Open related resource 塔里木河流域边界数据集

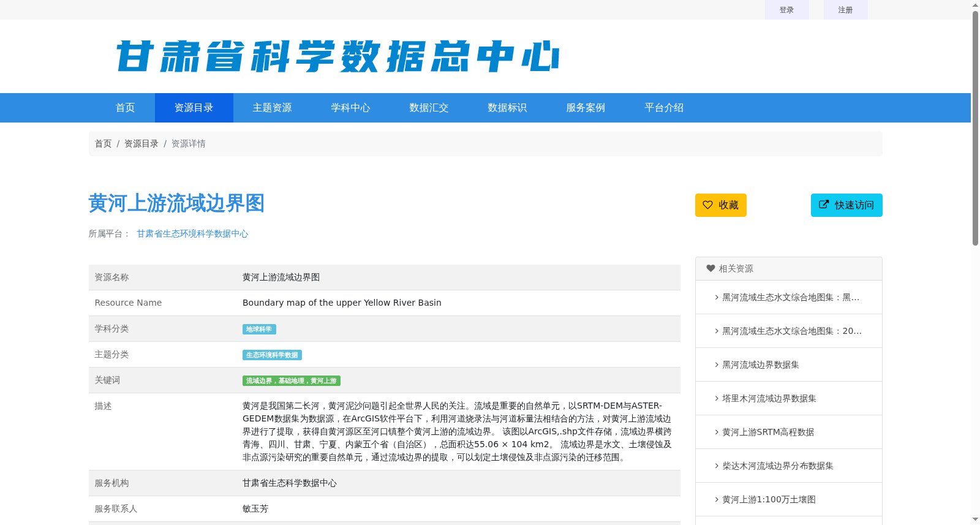[769, 398]
